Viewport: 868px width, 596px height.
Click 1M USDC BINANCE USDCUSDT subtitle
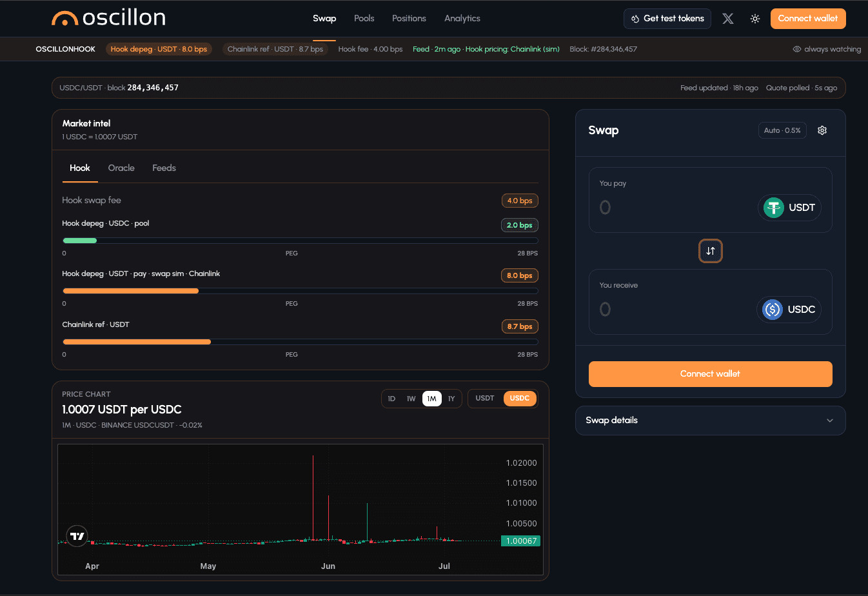pyautogui.click(x=132, y=425)
